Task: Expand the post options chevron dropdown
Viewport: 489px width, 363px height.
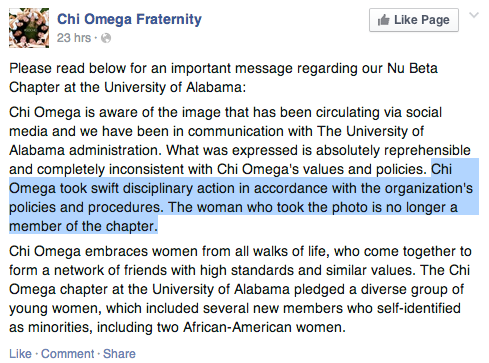Action: click(x=474, y=15)
